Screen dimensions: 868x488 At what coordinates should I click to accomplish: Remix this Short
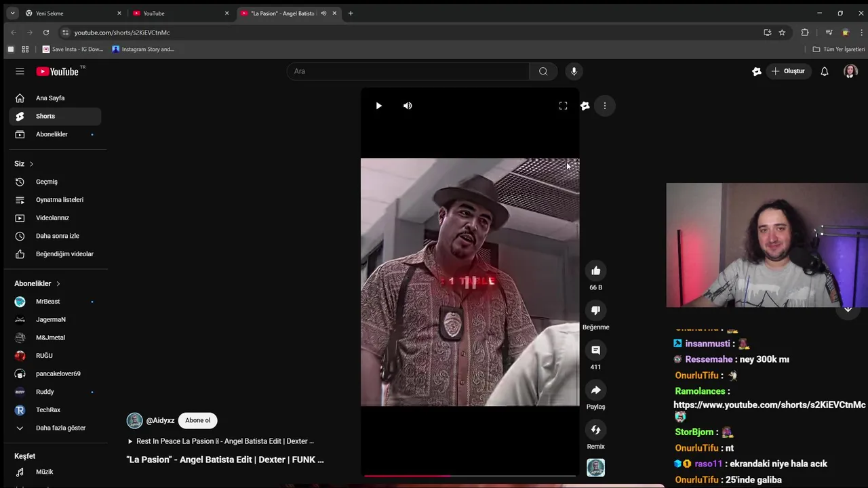pyautogui.click(x=595, y=430)
